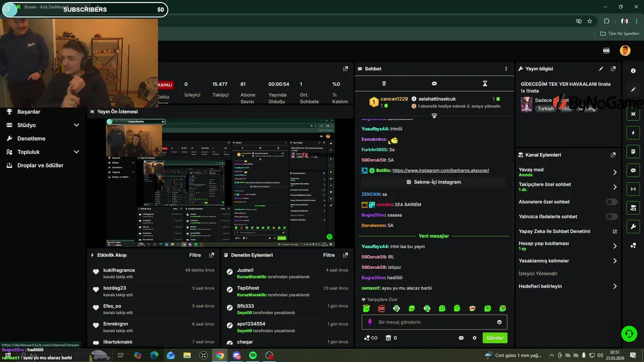Expand the Stüdyo sidebar section
This screenshot has height=362, width=644.
[x=76, y=125]
